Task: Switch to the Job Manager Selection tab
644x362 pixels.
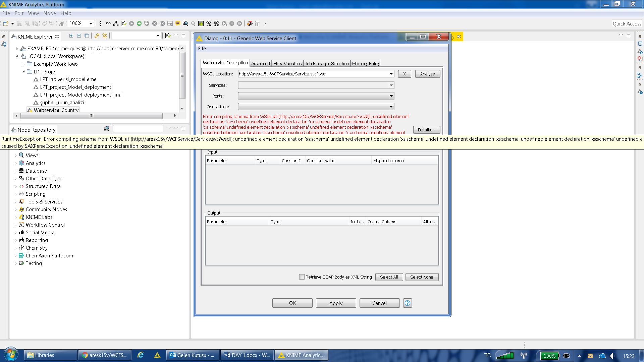Action: (x=327, y=63)
